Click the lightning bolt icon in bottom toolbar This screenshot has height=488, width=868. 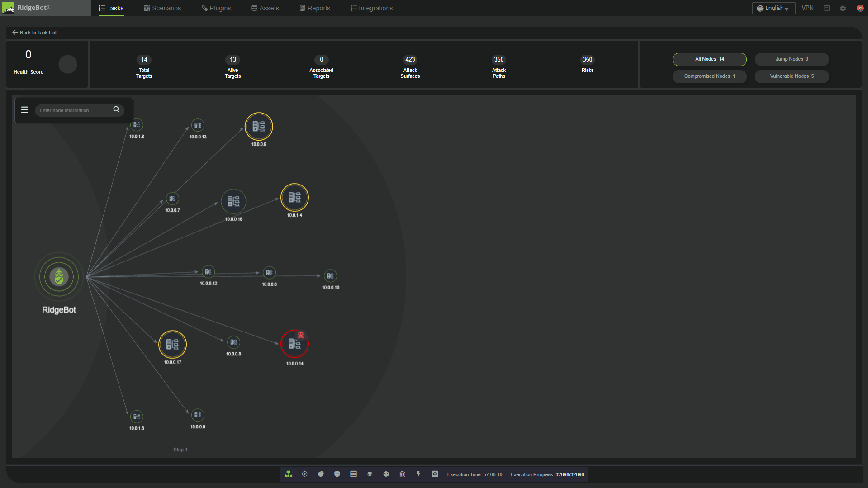(x=418, y=474)
